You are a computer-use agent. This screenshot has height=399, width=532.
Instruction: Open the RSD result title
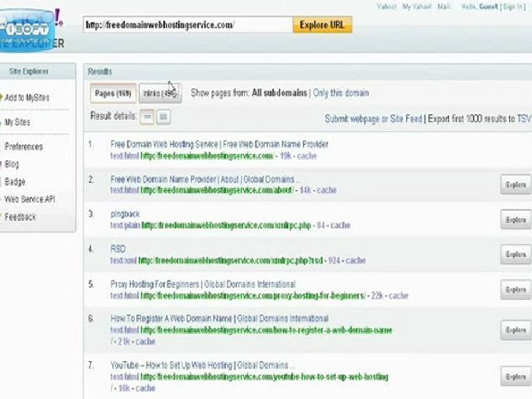pyautogui.click(x=117, y=249)
